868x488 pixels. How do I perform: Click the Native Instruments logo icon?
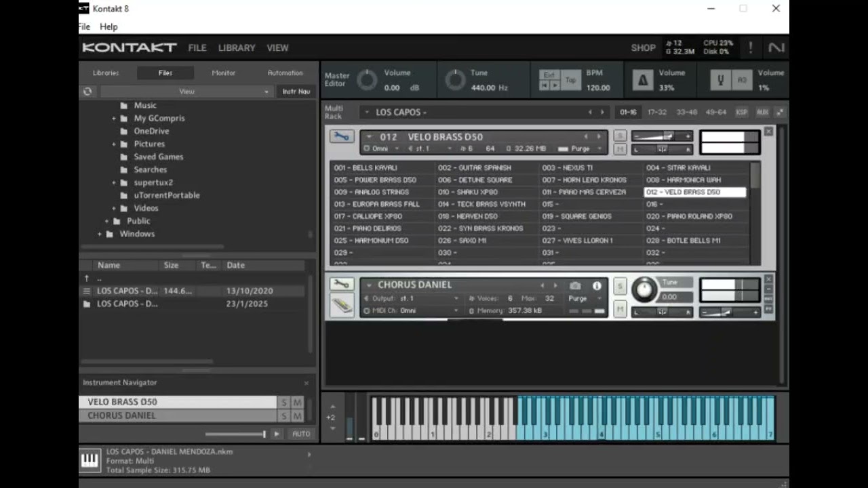(776, 47)
